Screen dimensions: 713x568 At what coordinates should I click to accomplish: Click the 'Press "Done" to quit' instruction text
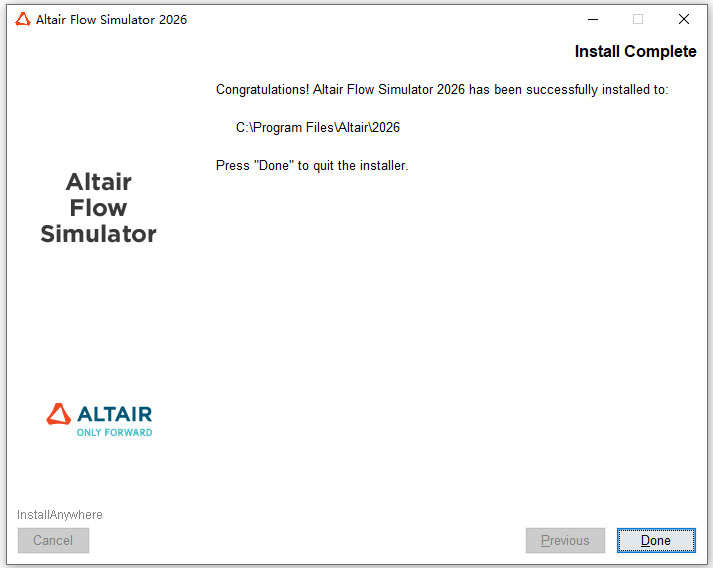pos(312,166)
